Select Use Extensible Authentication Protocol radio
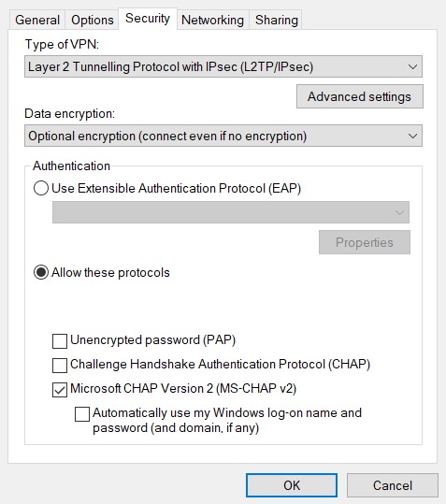This screenshot has height=504, width=446. (41, 188)
